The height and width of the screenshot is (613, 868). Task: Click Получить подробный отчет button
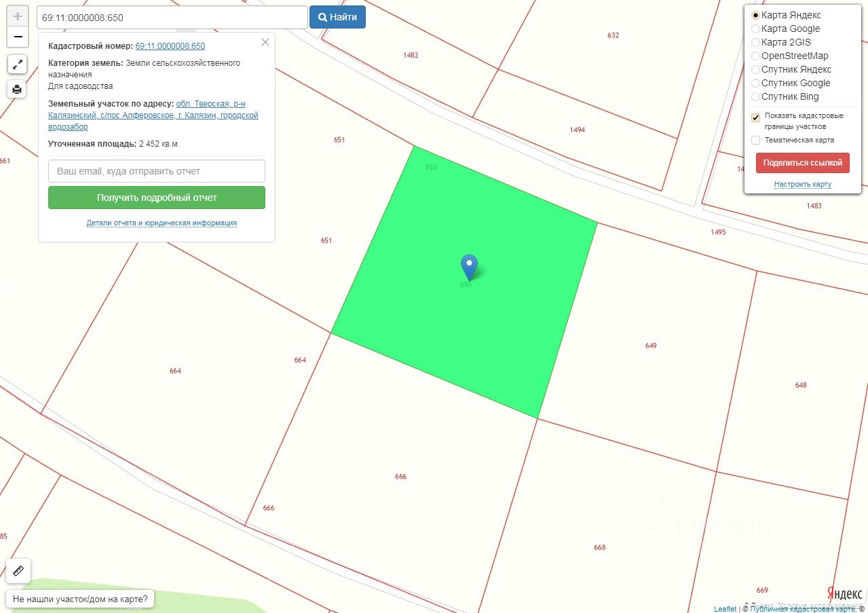(157, 198)
